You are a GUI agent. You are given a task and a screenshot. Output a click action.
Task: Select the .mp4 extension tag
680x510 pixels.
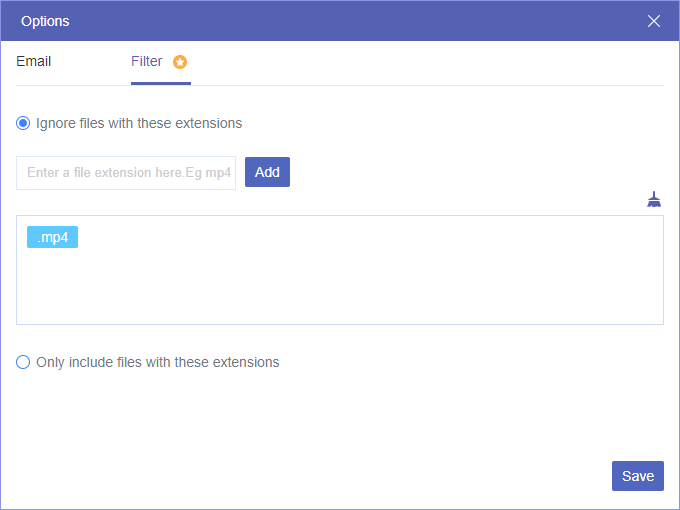click(52, 237)
